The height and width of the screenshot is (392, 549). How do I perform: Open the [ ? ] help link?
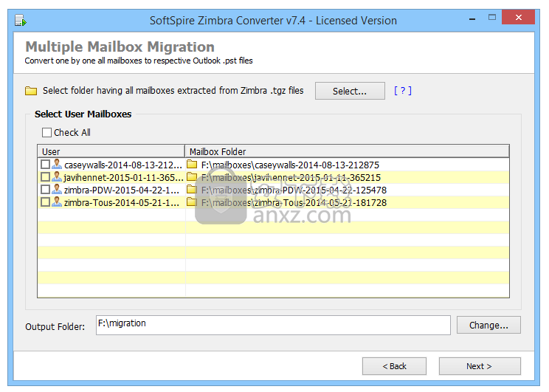point(403,91)
